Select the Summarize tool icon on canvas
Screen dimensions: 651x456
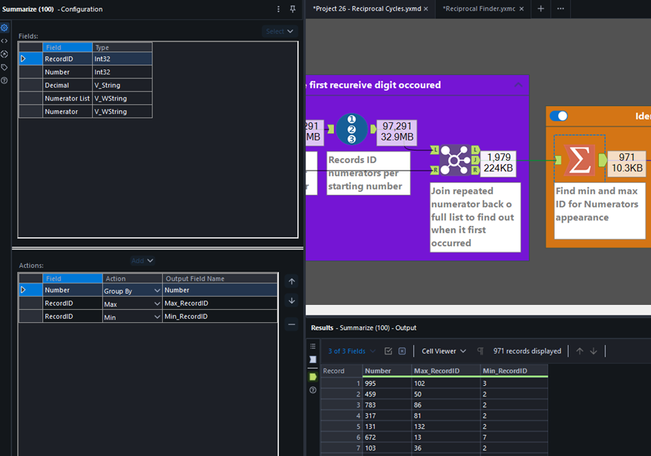(577, 159)
